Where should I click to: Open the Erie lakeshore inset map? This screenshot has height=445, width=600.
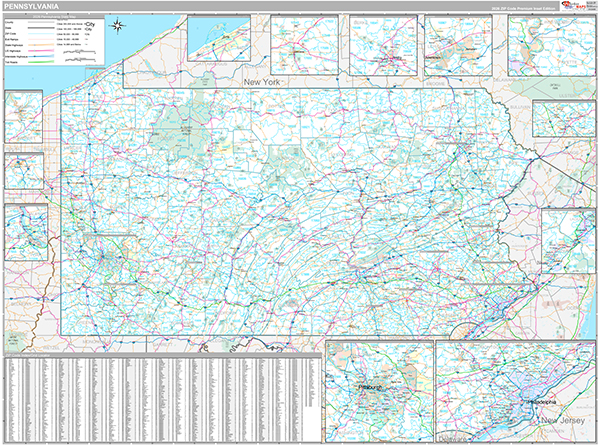coord(219,38)
